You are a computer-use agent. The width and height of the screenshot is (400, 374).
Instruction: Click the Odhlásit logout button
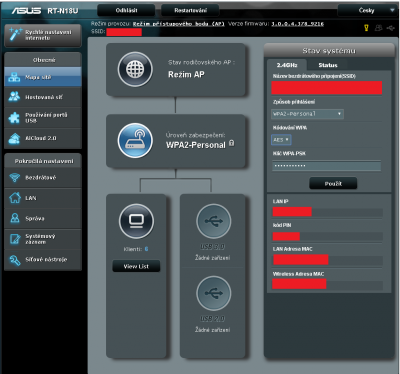(x=126, y=10)
